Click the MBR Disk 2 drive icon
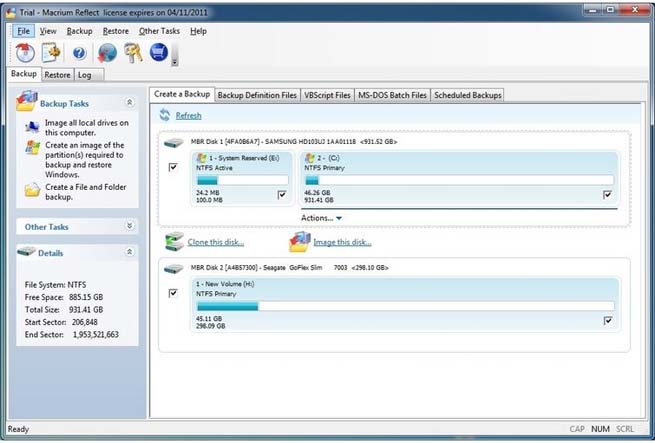The height and width of the screenshot is (443, 655). click(174, 269)
